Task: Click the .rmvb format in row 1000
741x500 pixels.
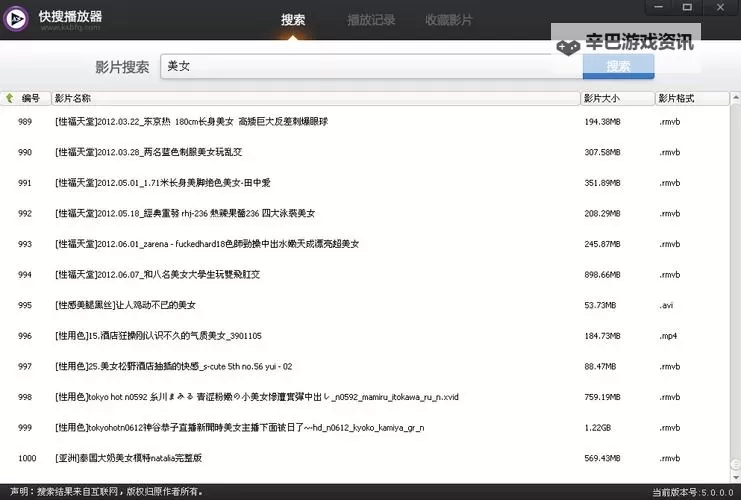Action: [670, 458]
